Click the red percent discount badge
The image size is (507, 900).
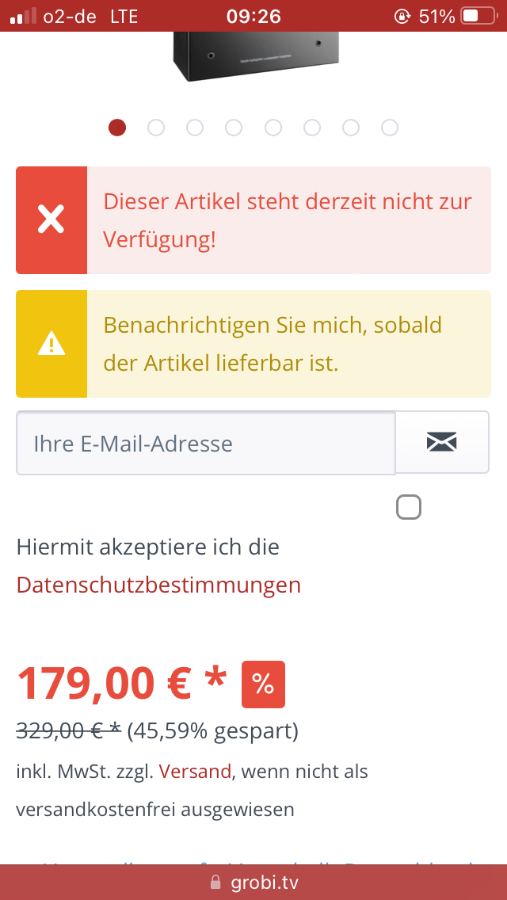(263, 684)
